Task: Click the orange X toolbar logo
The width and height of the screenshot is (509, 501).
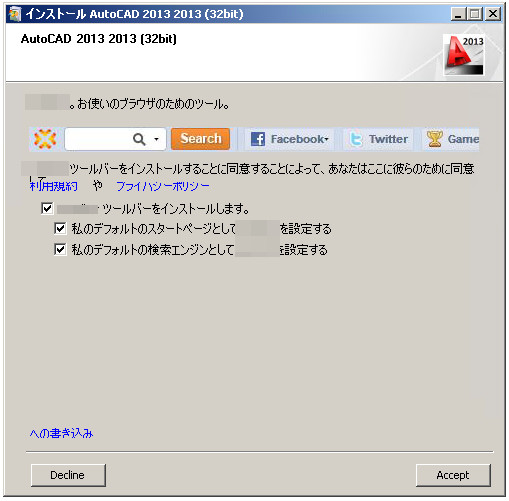Action: 45,139
